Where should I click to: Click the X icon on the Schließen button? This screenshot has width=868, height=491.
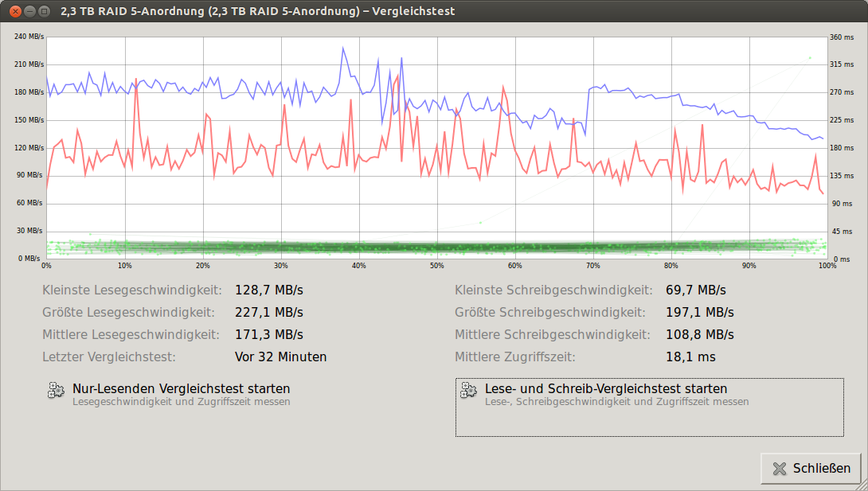[x=779, y=469]
